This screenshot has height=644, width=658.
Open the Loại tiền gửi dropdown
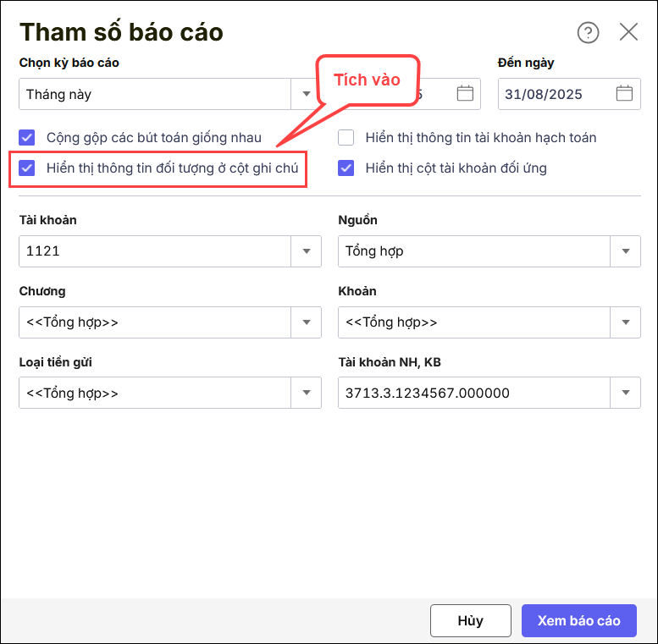[x=306, y=394]
